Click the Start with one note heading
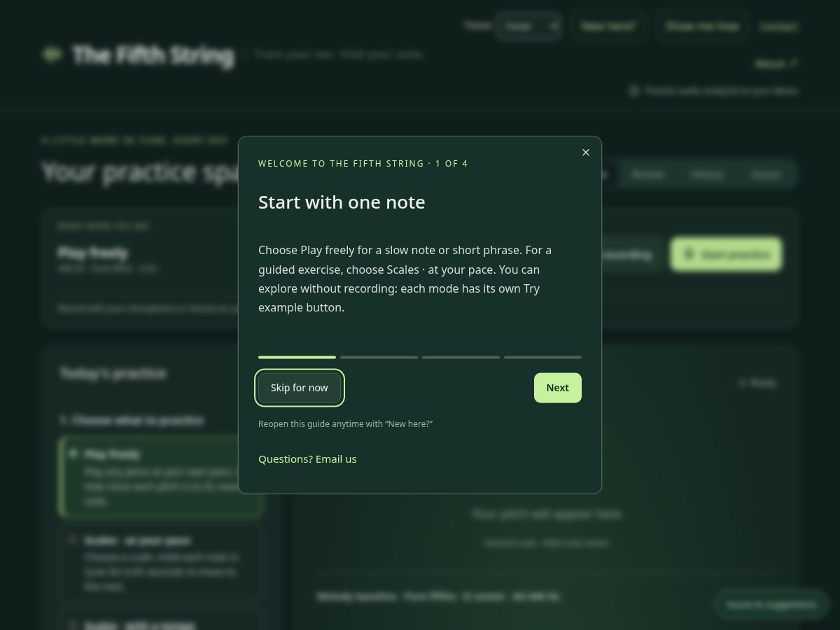 point(342,202)
